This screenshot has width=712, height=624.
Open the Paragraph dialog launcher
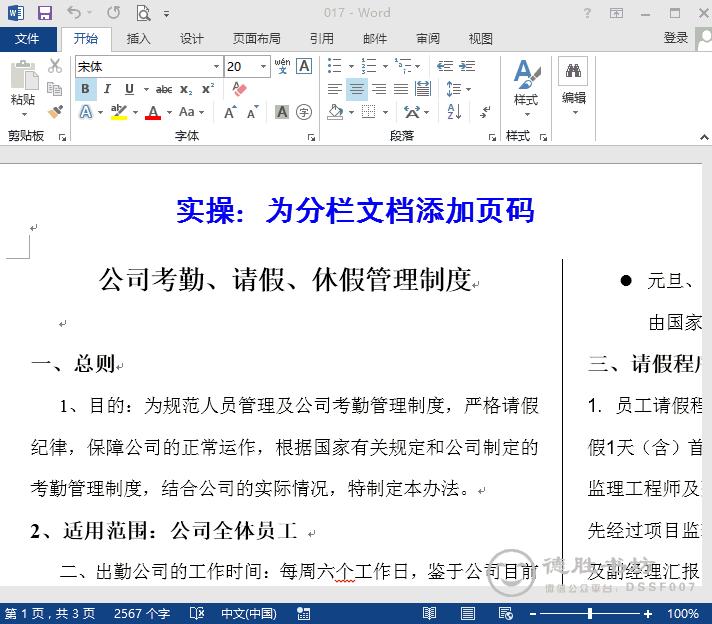[x=492, y=137]
